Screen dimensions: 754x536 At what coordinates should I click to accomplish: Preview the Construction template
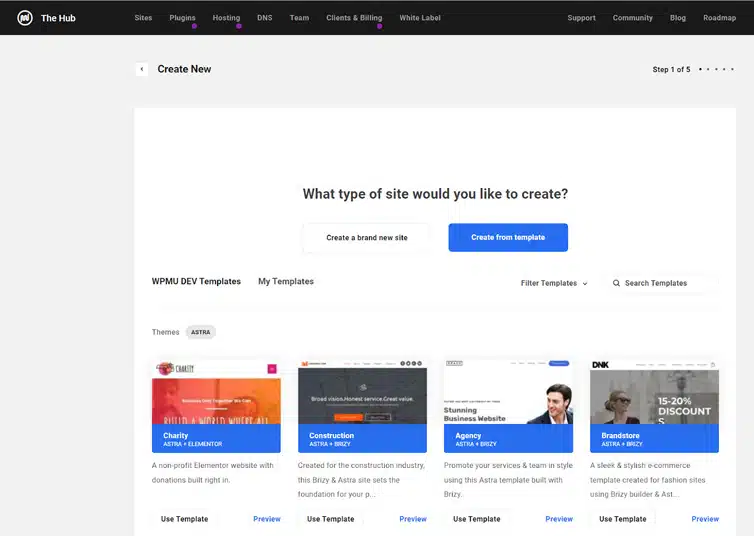pos(413,519)
